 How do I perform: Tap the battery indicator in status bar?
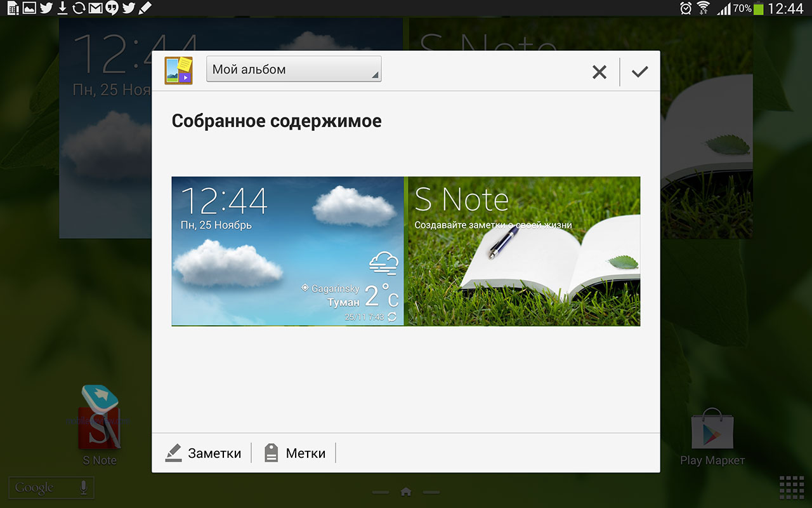click(758, 9)
